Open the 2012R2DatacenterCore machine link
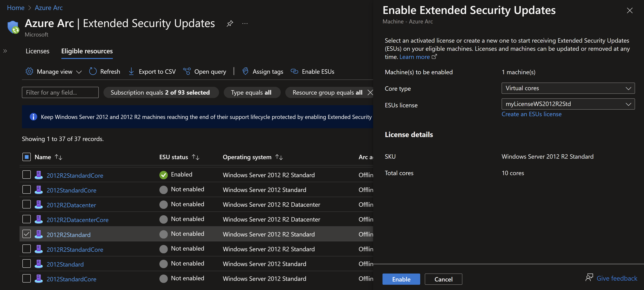The width and height of the screenshot is (644, 290). click(x=77, y=220)
